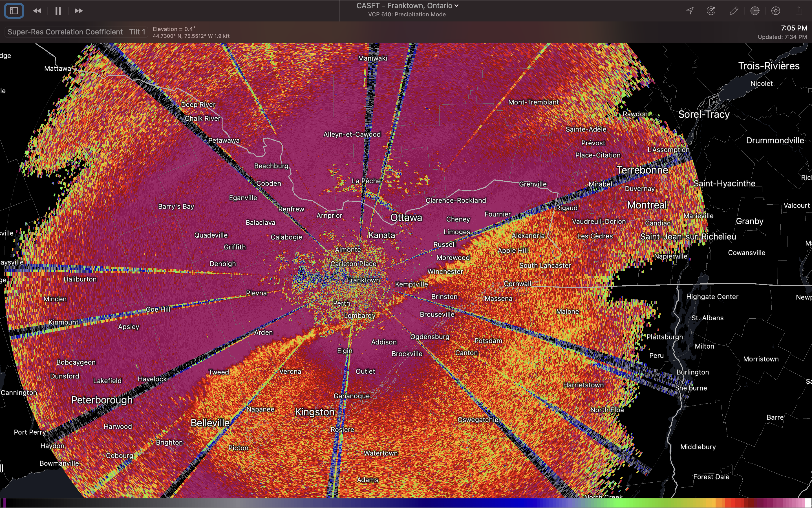Click the VCP 610 Precipitation Mode text

pyautogui.click(x=407, y=14)
